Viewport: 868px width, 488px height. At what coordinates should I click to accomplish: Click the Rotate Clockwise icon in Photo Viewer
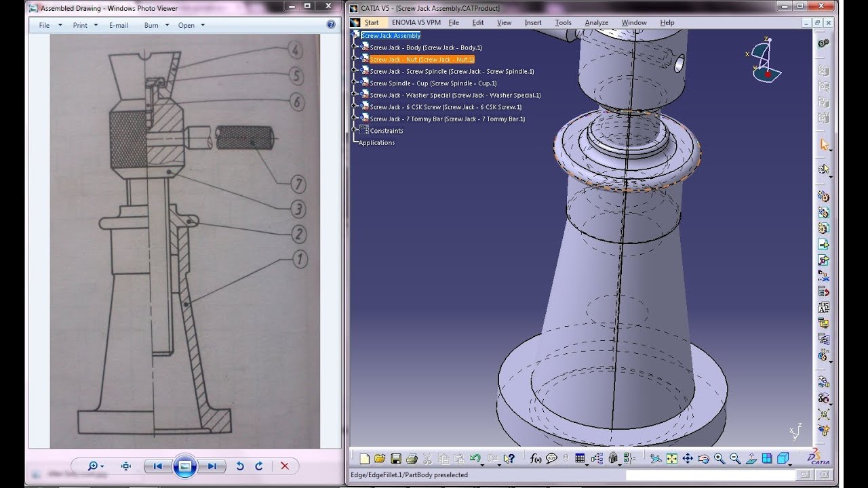259,466
